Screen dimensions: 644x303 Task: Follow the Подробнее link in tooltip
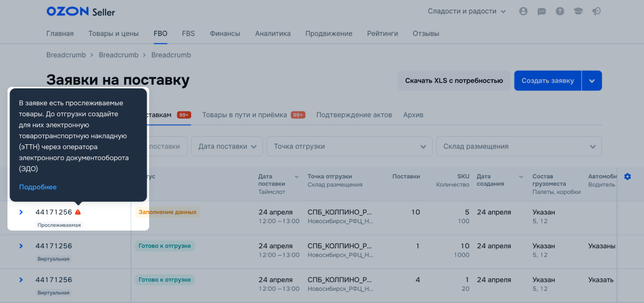(38, 187)
